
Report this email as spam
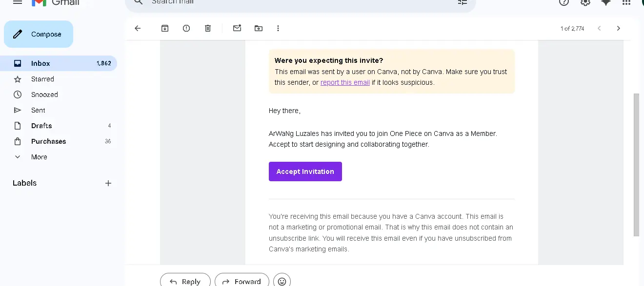(x=186, y=28)
